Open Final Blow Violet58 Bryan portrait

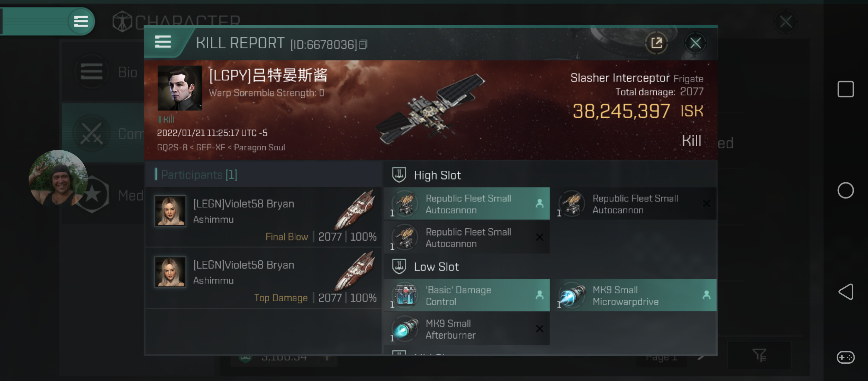tap(170, 211)
